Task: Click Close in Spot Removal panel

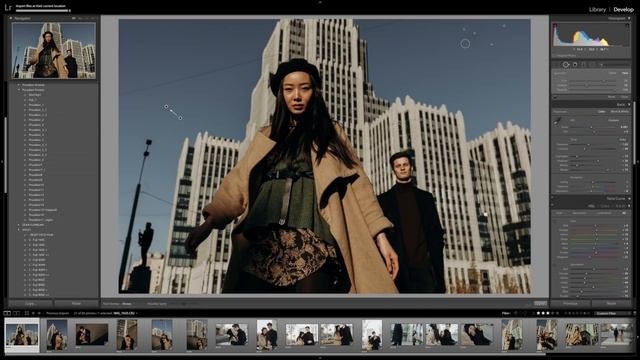Action: [624, 97]
